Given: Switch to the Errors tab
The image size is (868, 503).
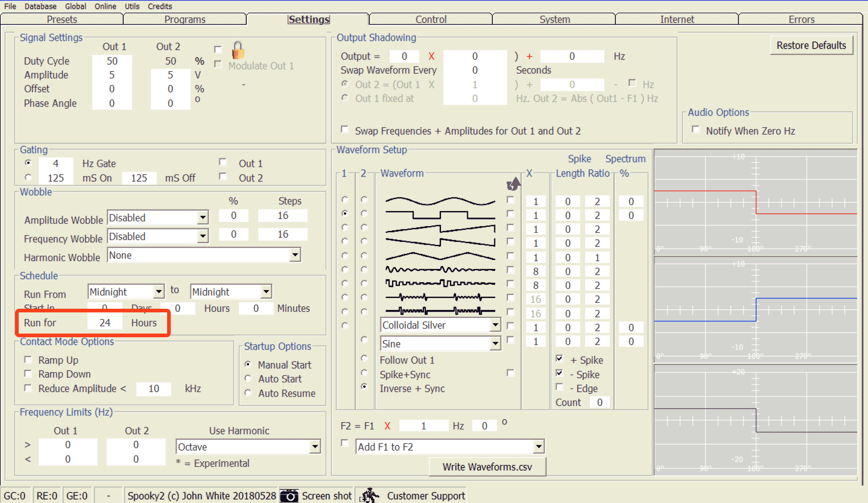Looking at the screenshot, I should pyautogui.click(x=802, y=19).
